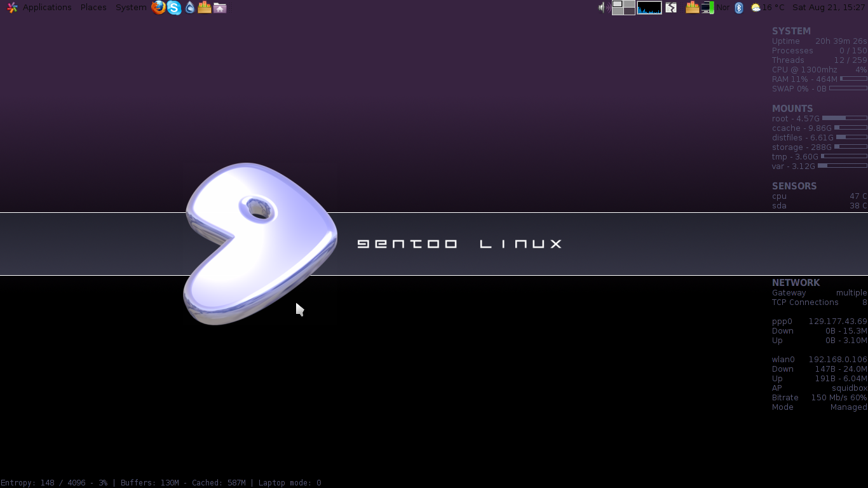Click the cpu 47 C sensor line
The image size is (868, 488).
pyautogui.click(x=820, y=196)
